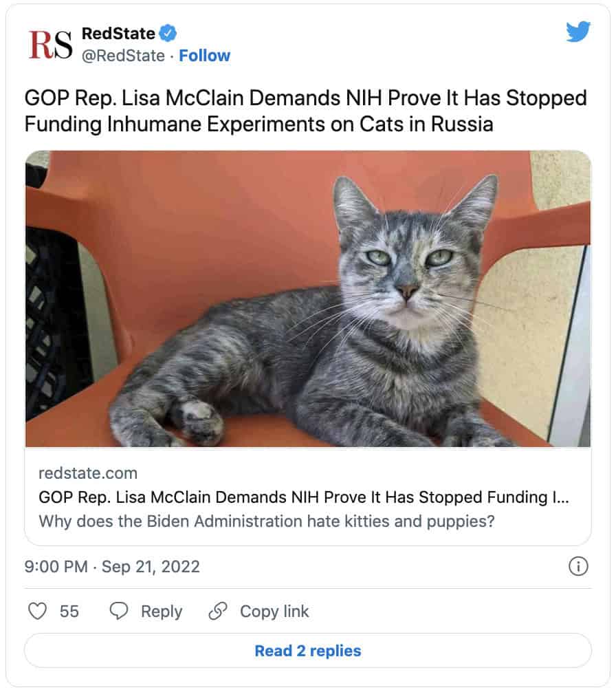Open the RedState display name
Screen dimensions: 616x692
[x=119, y=34]
